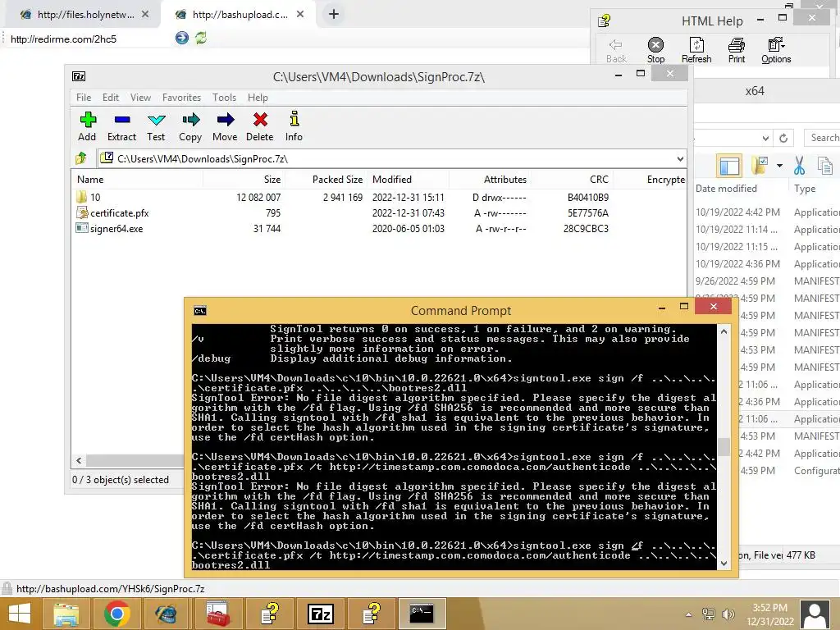Toggle the Explorer preview pane icon
The image size is (840, 630).
pos(729,166)
